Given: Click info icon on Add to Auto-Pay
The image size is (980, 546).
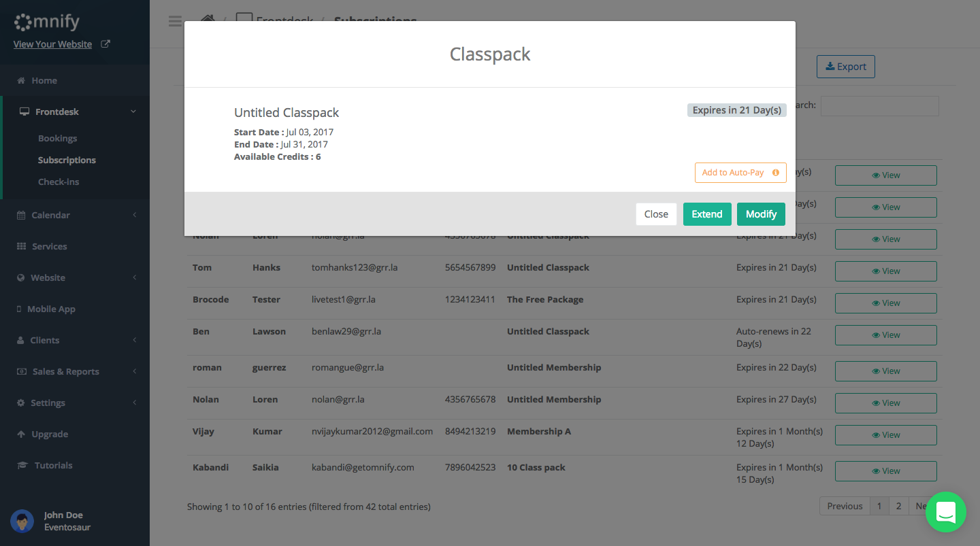Looking at the screenshot, I should pyautogui.click(x=776, y=173).
